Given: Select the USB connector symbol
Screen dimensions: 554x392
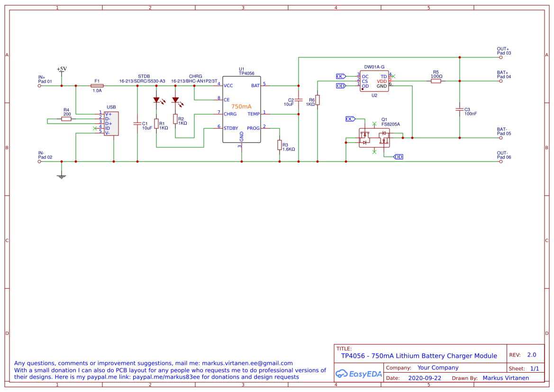Looking at the screenshot, I should tap(111, 124).
